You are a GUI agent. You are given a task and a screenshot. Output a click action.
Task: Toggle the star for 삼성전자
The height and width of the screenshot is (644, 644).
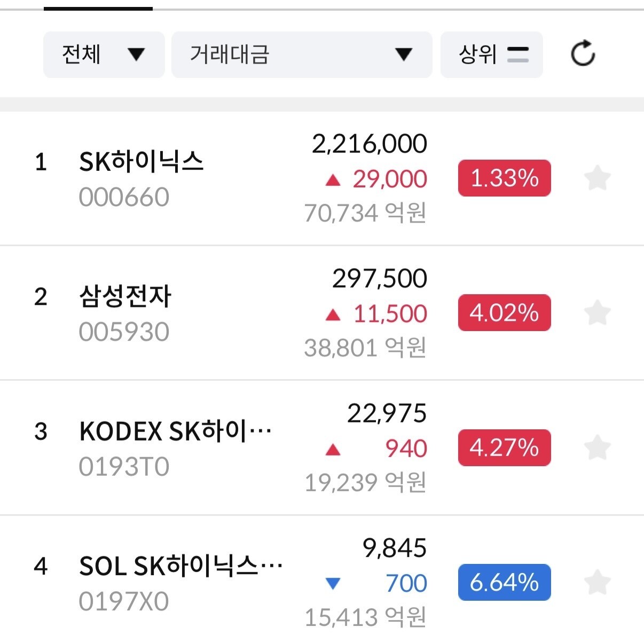coord(597,312)
